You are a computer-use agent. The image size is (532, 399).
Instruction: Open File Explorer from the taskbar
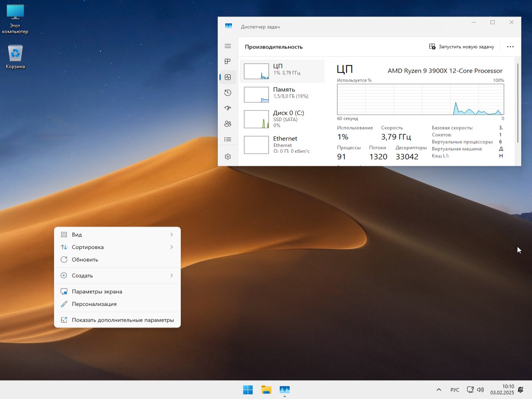pos(266,389)
